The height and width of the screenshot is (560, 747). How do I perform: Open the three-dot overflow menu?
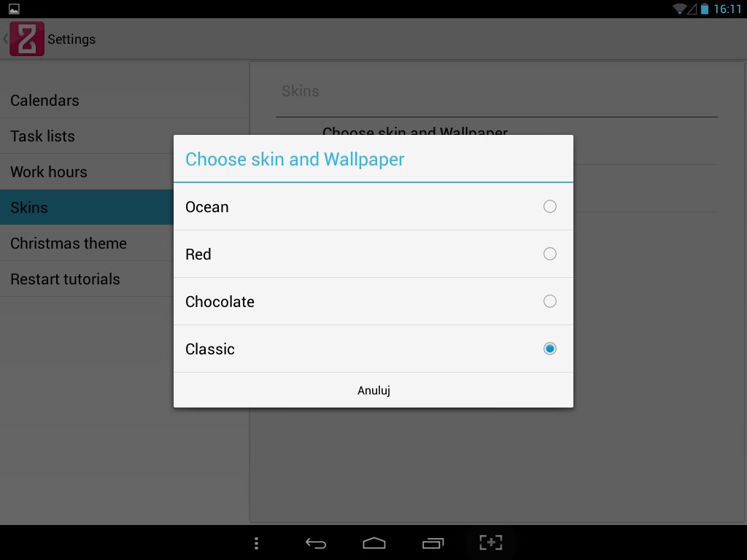pyautogui.click(x=256, y=542)
